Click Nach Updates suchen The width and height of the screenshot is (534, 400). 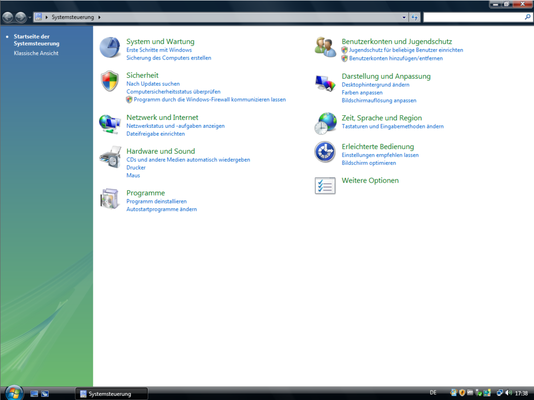click(153, 84)
